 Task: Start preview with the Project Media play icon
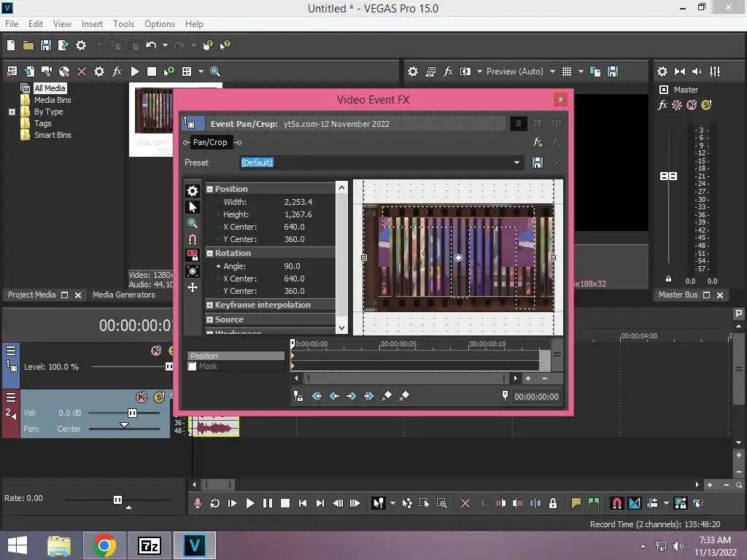[135, 71]
